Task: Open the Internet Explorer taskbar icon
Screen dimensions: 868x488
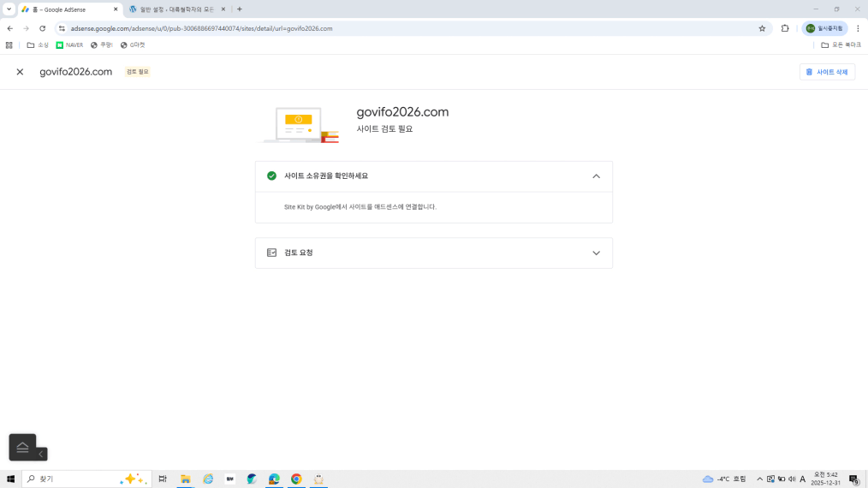Action: [208, 479]
